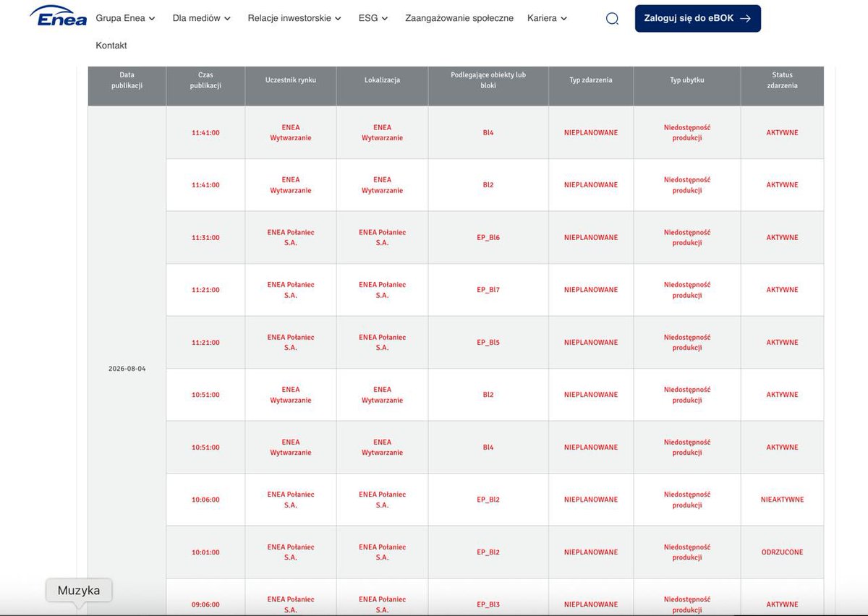The width and height of the screenshot is (868, 616).
Task: Click 11:21:00 time in EP_Bl5 row
Action: pos(205,343)
